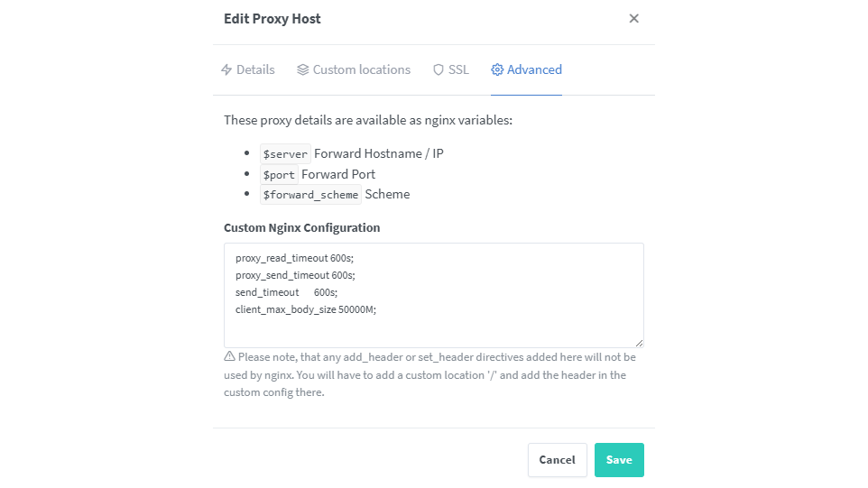Click the shield icon beside SSL
This screenshot has height=488, width=868.
coord(439,69)
